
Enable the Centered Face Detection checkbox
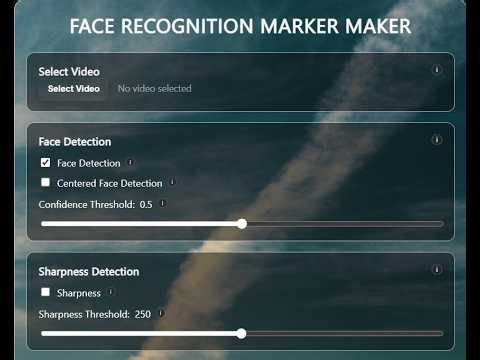[x=45, y=182]
